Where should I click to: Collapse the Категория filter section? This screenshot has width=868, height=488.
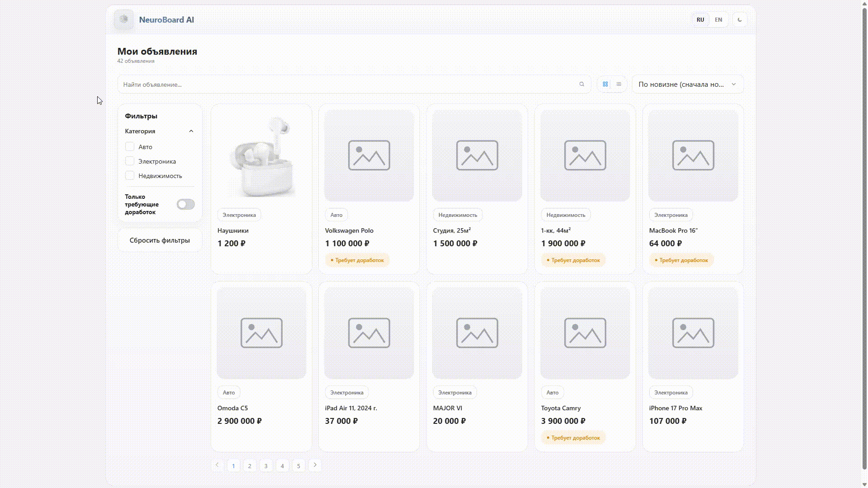[191, 131]
